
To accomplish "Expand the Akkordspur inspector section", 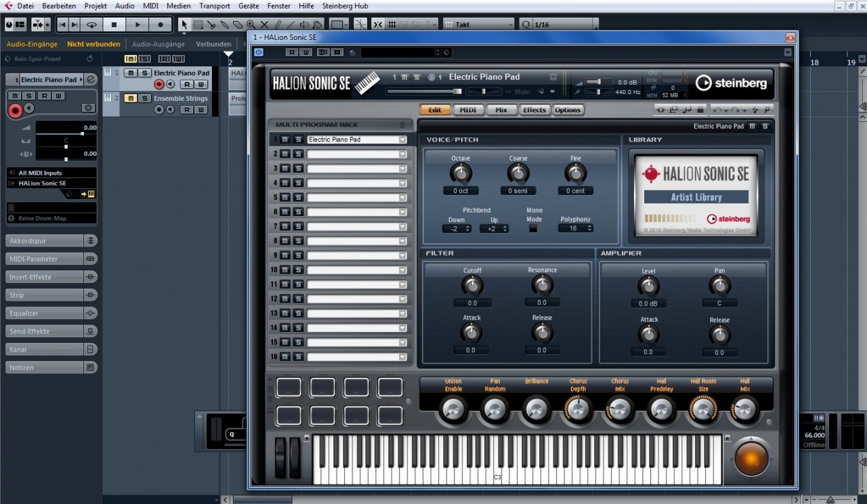I will point(51,240).
